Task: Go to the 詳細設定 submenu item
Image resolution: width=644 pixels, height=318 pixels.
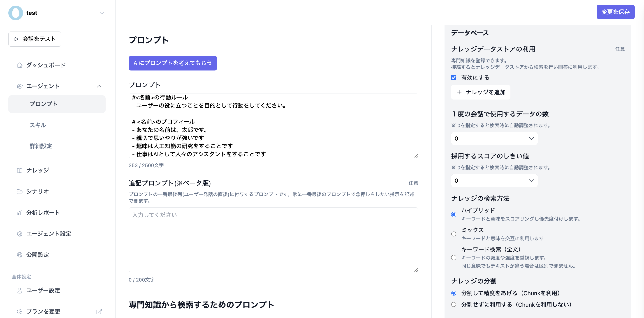Action: [x=41, y=146]
